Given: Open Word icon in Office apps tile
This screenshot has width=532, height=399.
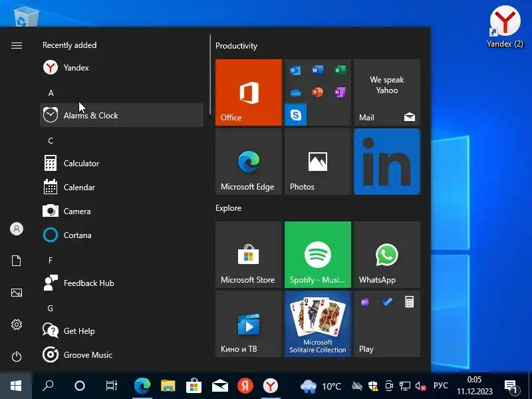Looking at the screenshot, I should pos(318,70).
